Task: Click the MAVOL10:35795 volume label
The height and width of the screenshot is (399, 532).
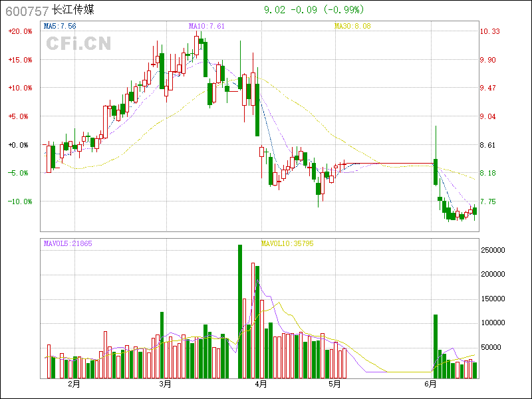Action: coord(287,243)
